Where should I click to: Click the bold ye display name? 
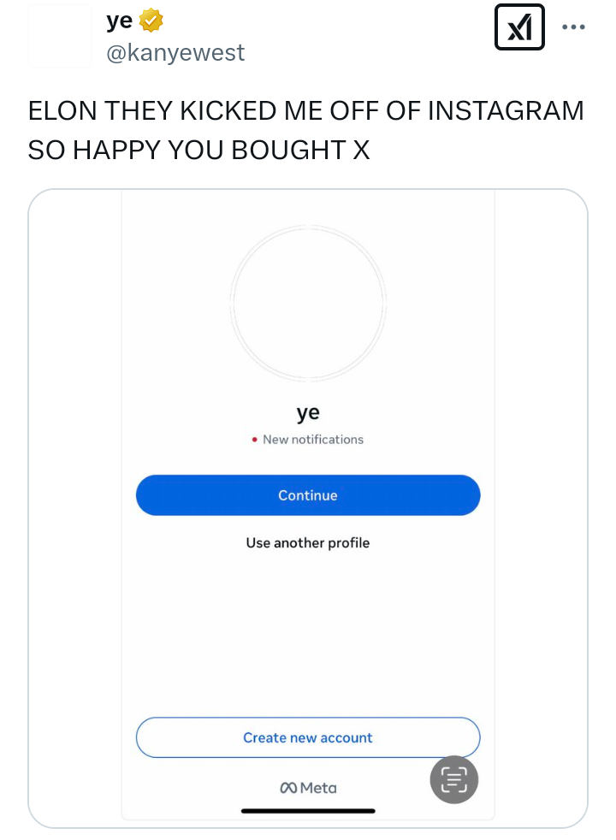[x=120, y=21]
